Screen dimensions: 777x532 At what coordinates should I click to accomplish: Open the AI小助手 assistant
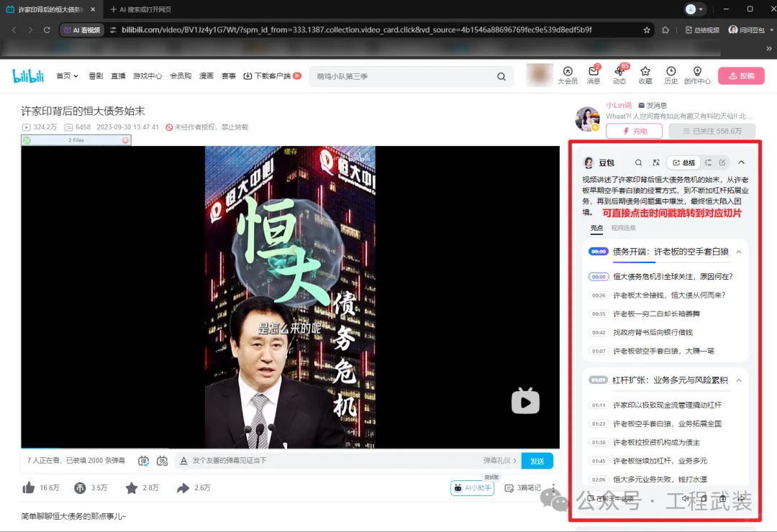[x=471, y=487]
